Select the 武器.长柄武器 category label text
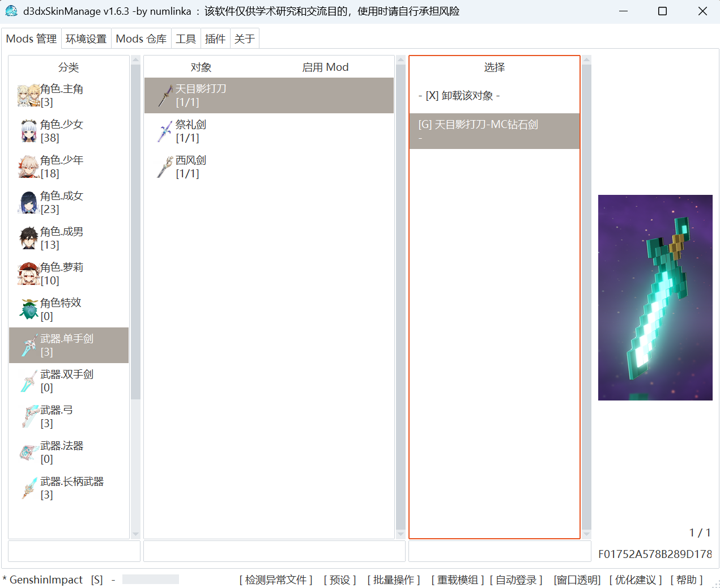720x588 pixels. pos(72,482)
